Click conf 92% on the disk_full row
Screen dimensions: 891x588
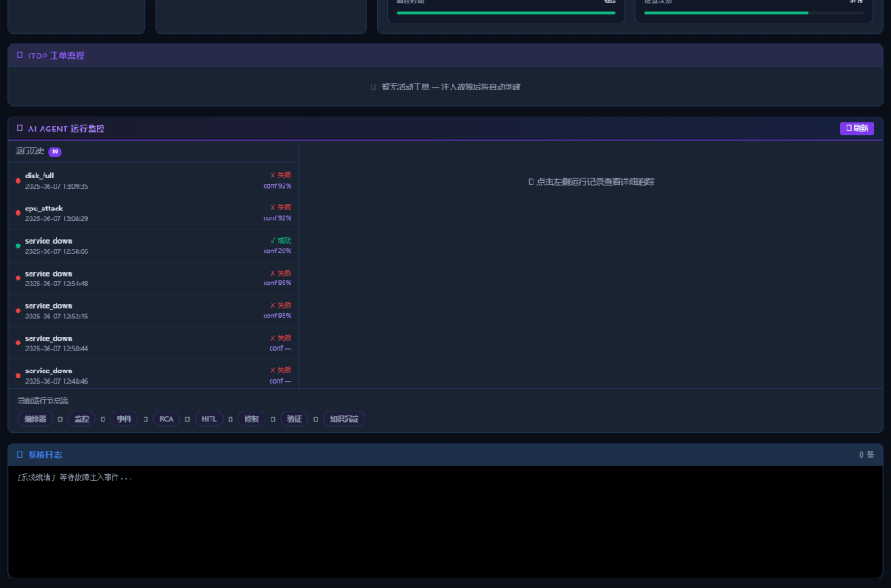tap(278, 186)
